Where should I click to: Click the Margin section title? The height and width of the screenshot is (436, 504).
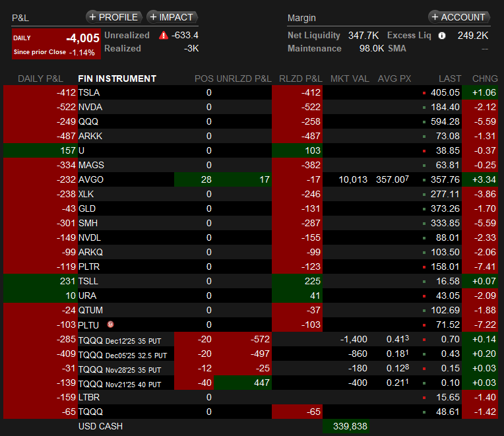click(301, 18)
